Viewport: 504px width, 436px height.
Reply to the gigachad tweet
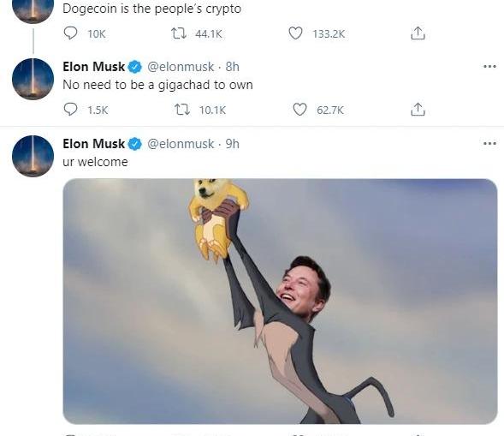(70, 110)
